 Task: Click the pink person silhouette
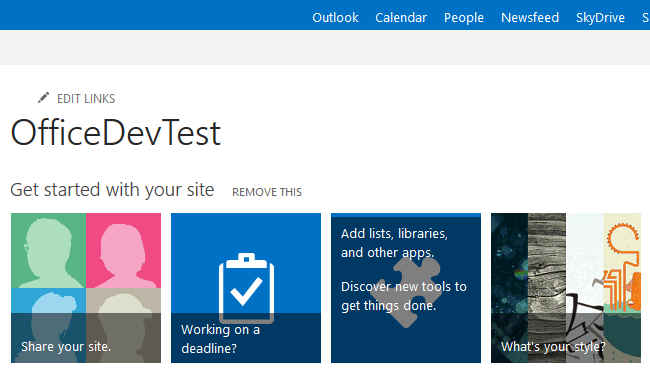tap(124, 251)
